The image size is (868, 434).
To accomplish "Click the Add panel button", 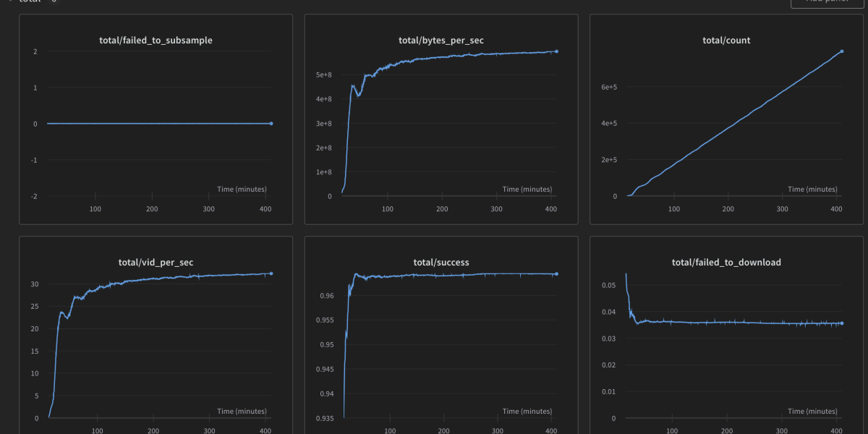I will pos(827,2).
